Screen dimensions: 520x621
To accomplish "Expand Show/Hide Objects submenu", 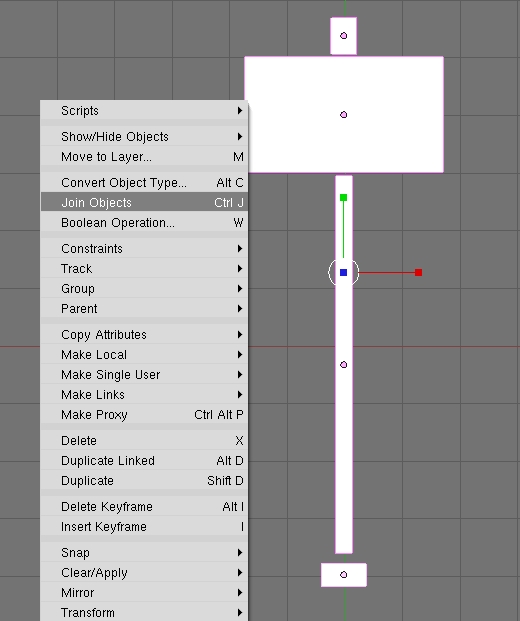I will [x=144, y=137].
